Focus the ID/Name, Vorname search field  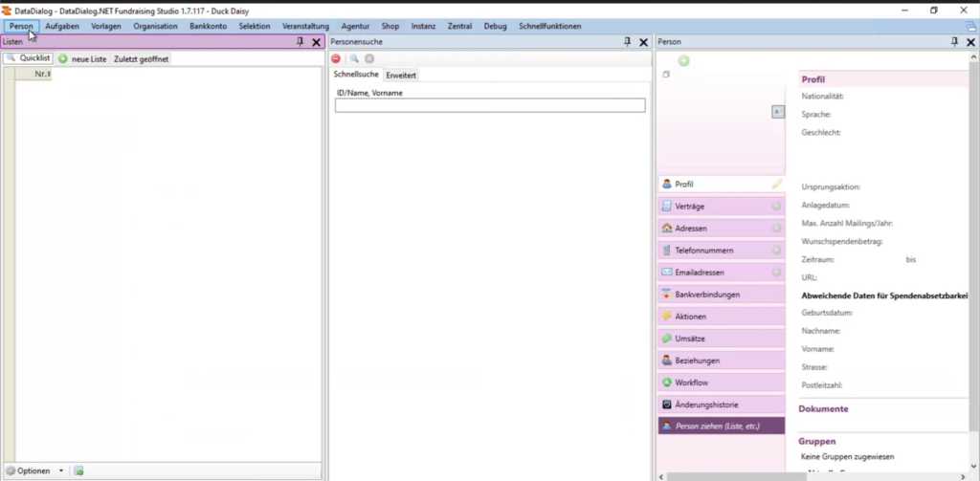[x=490, y=105]
